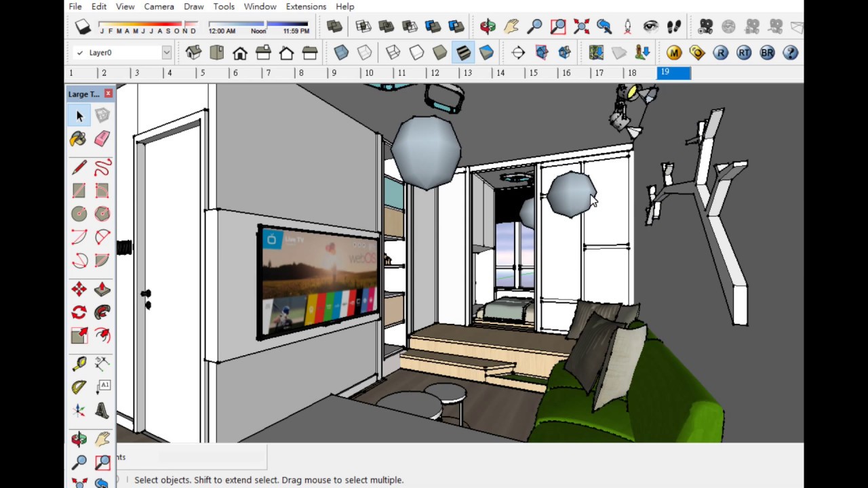Enable Hidden Line face style
This screenshot has width=868, height=488.
point(416,52)
